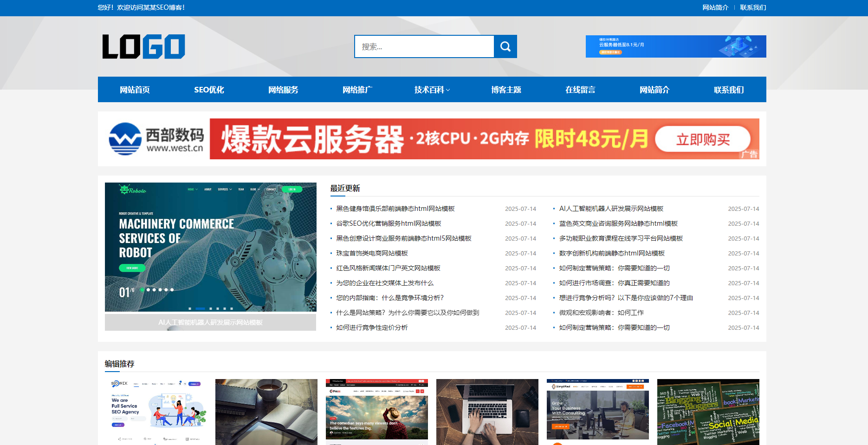Click the LOGO site logo

click(143, 46)
